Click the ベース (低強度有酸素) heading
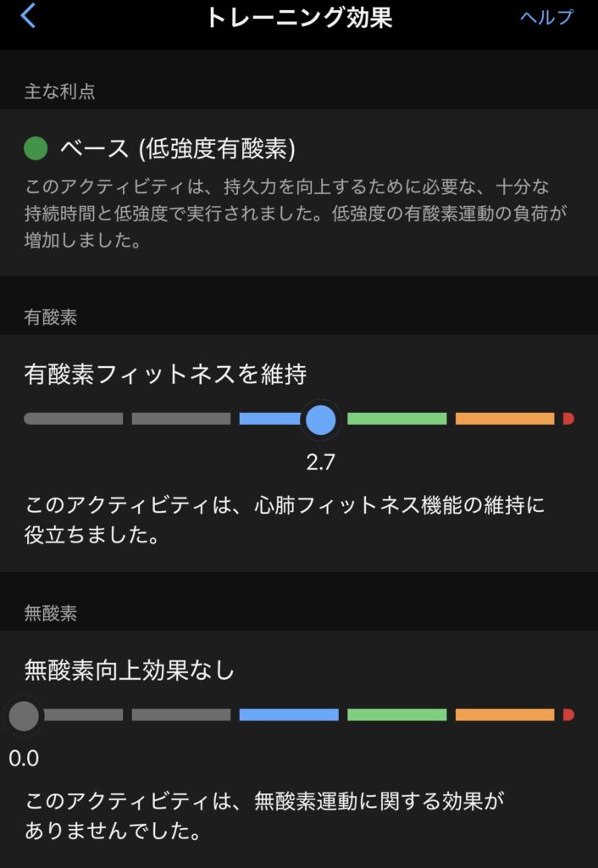The height and width of the screenshot is (868, 598). click(177, 149)
